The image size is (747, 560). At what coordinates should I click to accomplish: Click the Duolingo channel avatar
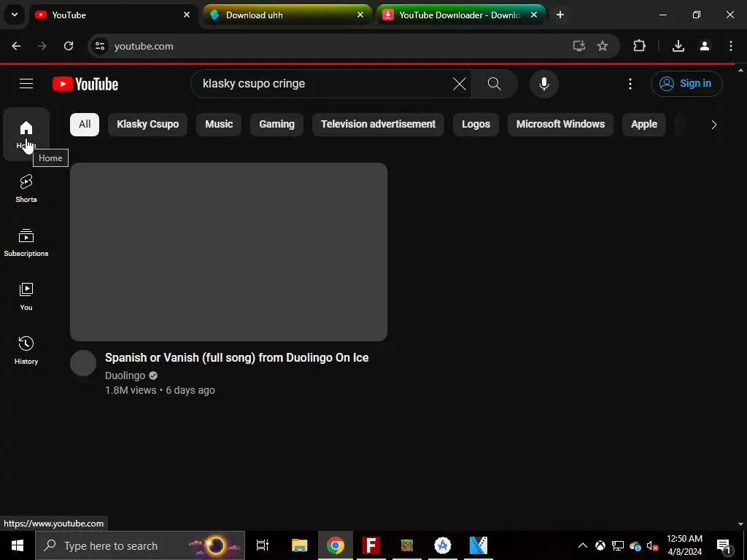(83, 363)
